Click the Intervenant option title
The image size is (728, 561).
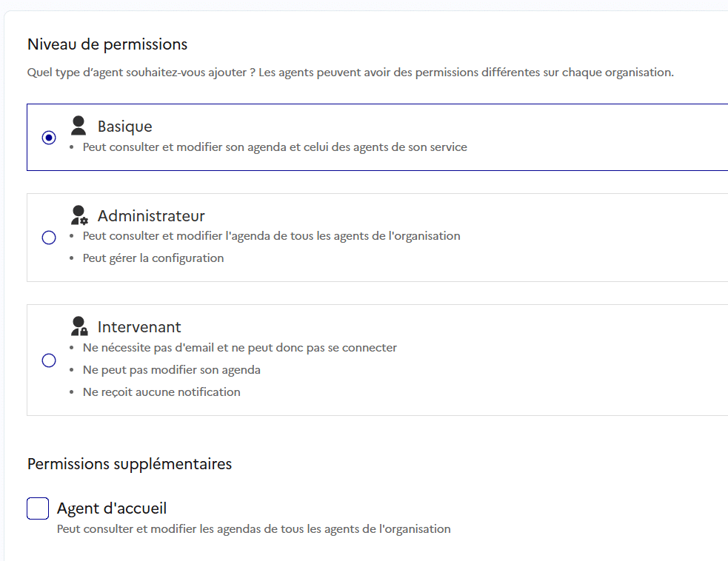138,327
